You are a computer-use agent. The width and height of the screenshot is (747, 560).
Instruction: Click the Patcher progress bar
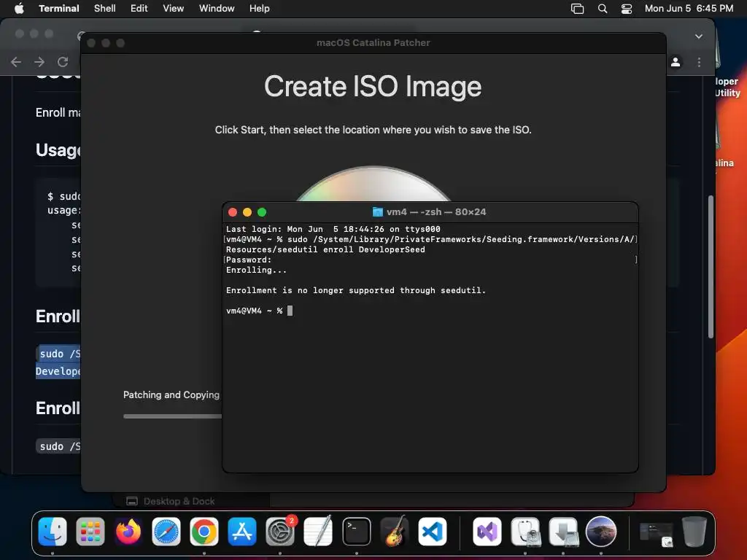click(x=172, y=416)
